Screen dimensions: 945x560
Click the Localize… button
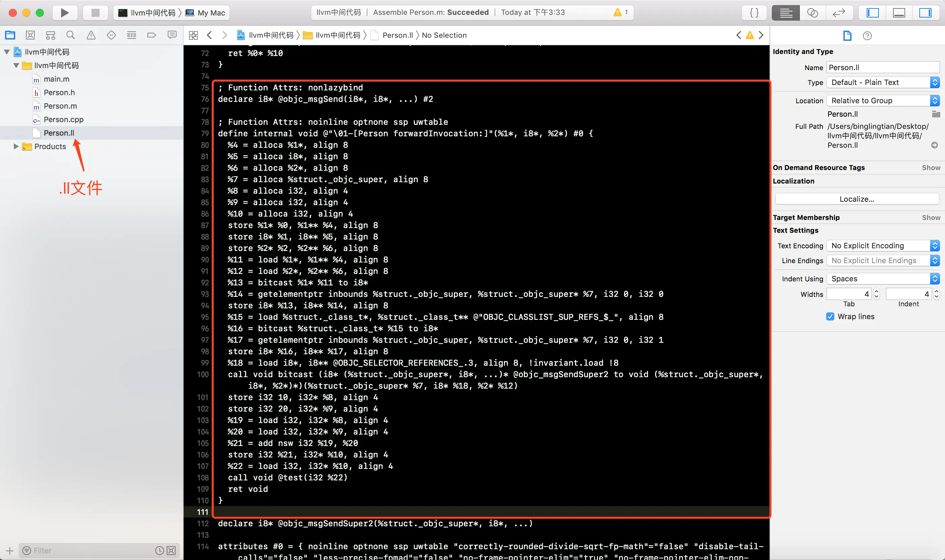pyautogui.click(x=856, y=199)
